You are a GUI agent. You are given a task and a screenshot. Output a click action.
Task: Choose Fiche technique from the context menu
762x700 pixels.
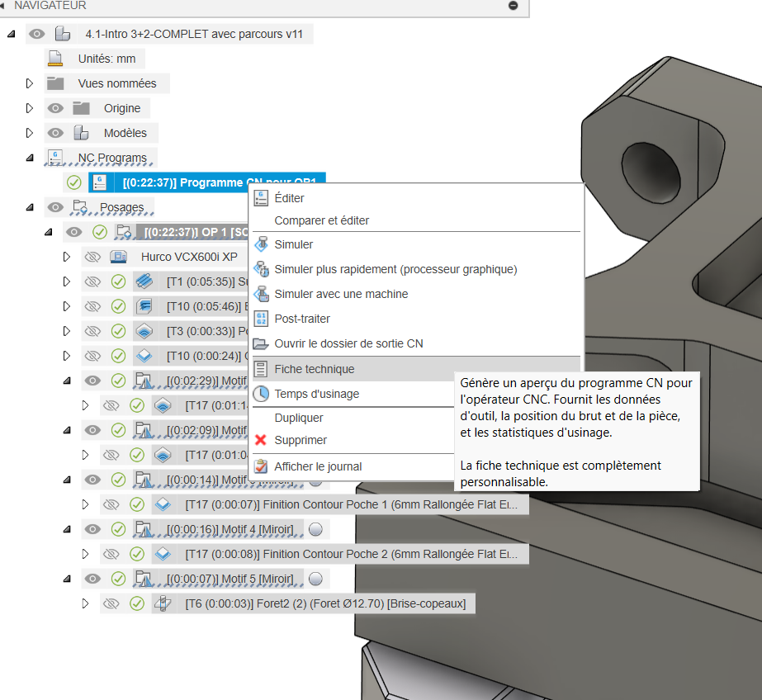[314, 369]
